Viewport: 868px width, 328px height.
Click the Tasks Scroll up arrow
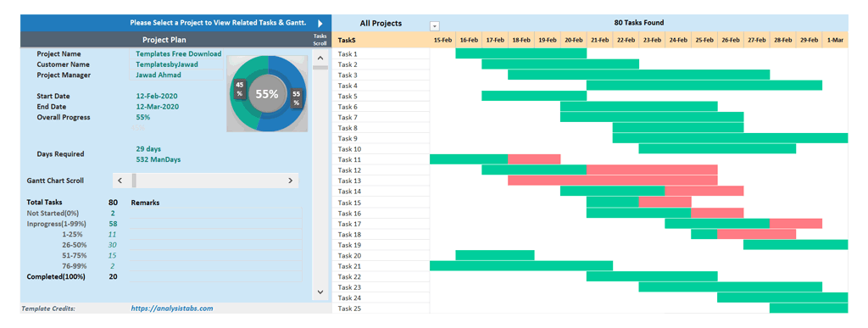click(x=320, y=57)
